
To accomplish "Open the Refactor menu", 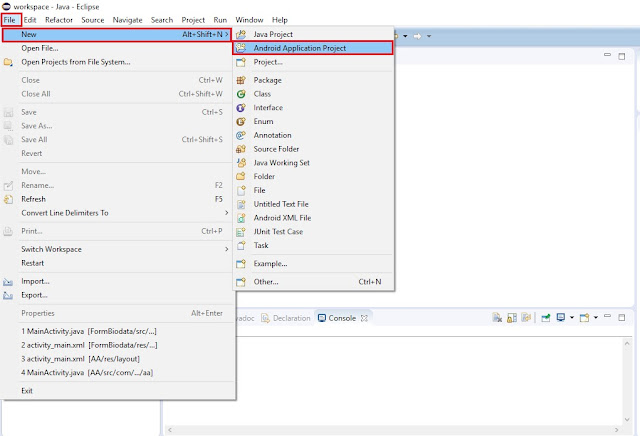I will [x=59, y=20].
